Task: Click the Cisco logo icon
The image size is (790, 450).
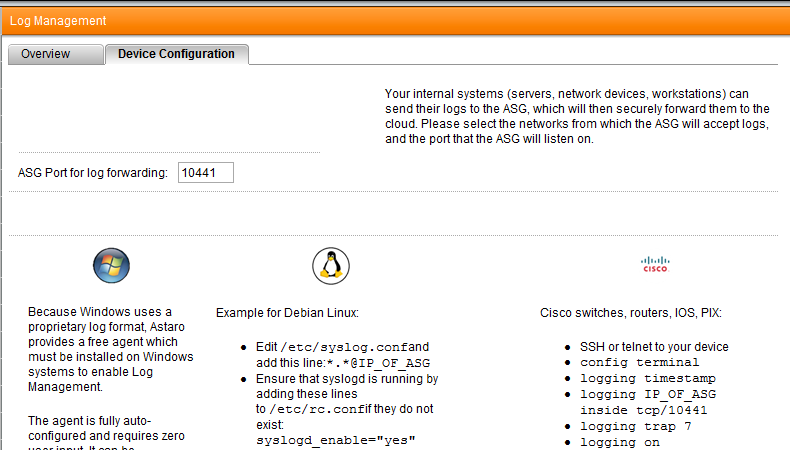Action: 655,264
